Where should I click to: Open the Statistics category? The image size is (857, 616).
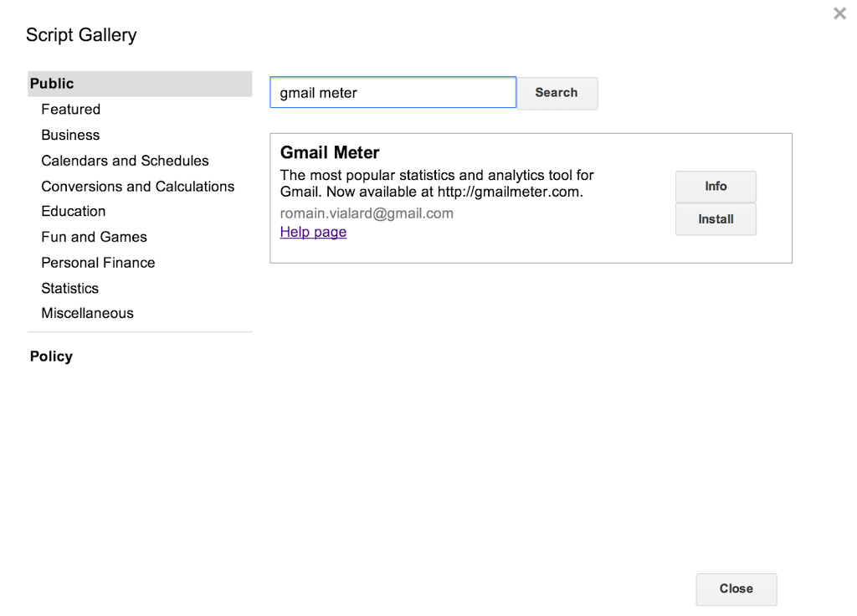[70, 289]
